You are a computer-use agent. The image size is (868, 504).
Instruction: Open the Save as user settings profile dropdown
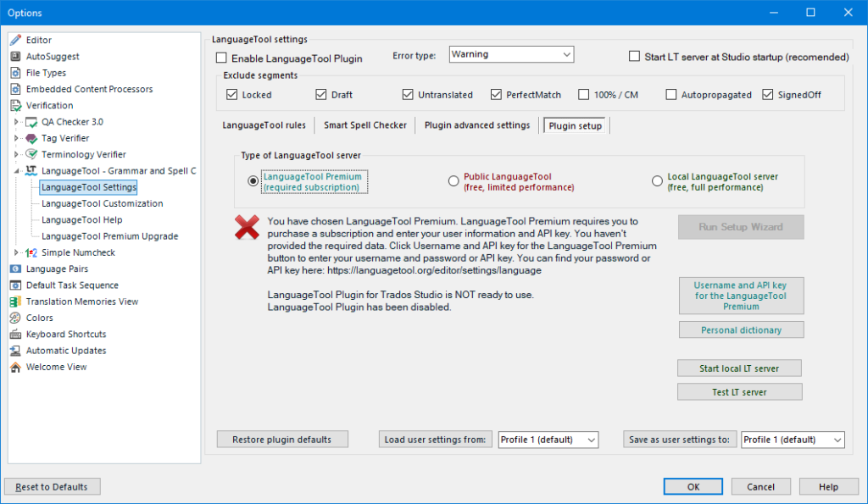tap(793, 440)
